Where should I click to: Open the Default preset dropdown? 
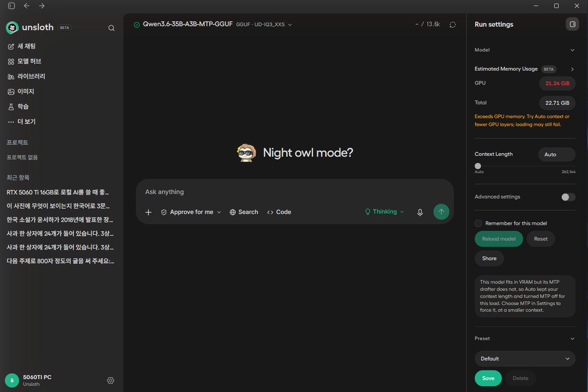pos(525,359)
